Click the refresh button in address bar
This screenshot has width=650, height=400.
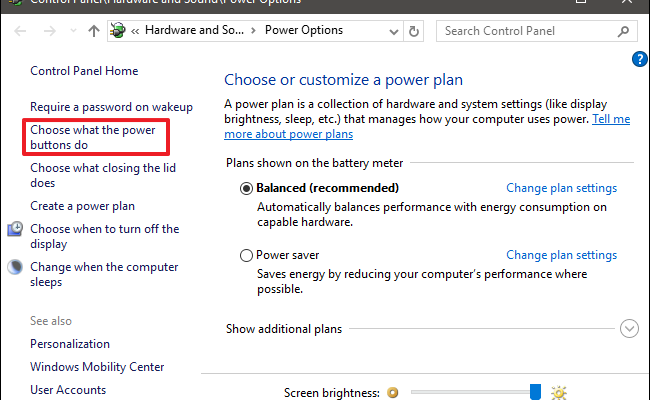point(414,30)
